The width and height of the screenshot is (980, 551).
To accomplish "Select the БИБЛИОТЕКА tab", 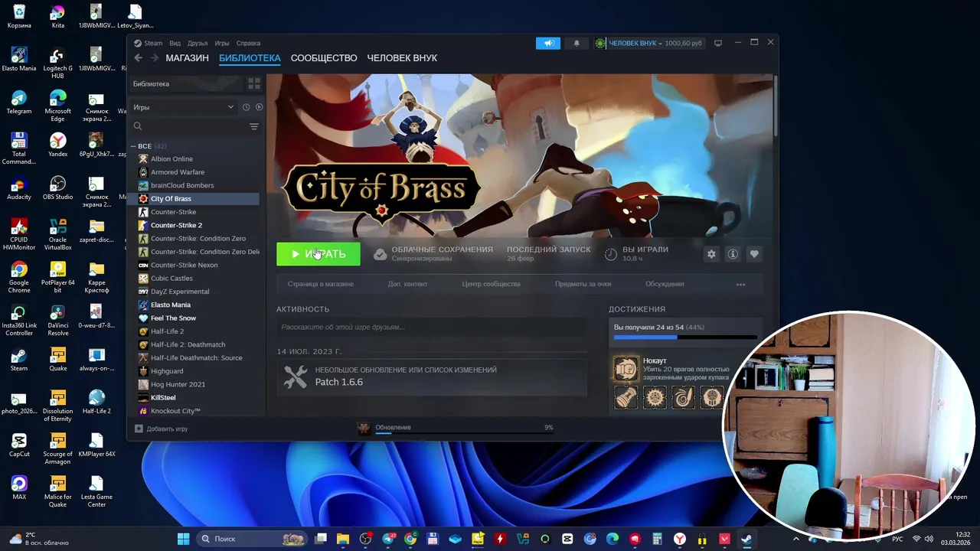I will (x=250, y=58).
